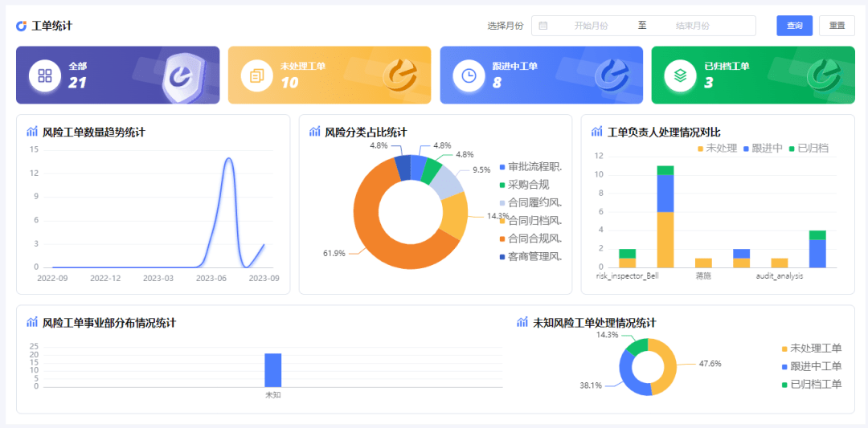Screen dimensions: 868x428
Task: Click the 查询 button
Action: point(794,26)
